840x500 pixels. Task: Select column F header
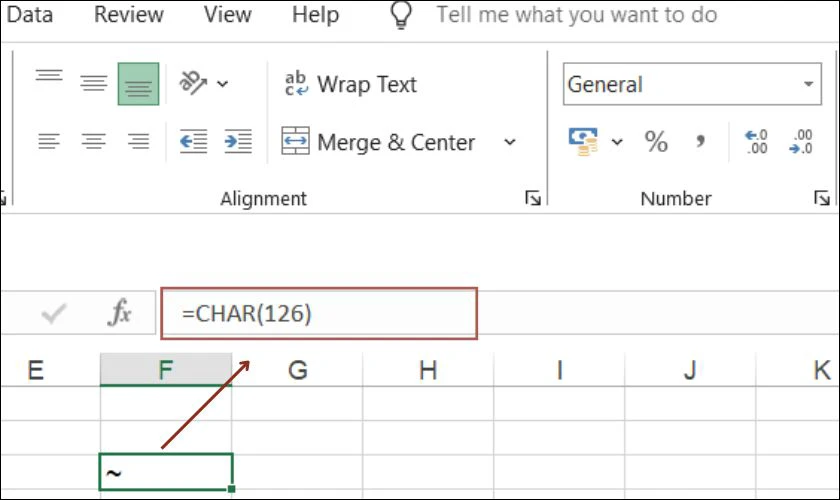coord(166,370)
